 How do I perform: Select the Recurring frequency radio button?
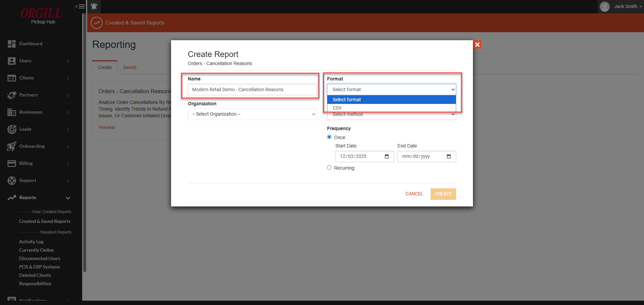click(x=329, y=168)
